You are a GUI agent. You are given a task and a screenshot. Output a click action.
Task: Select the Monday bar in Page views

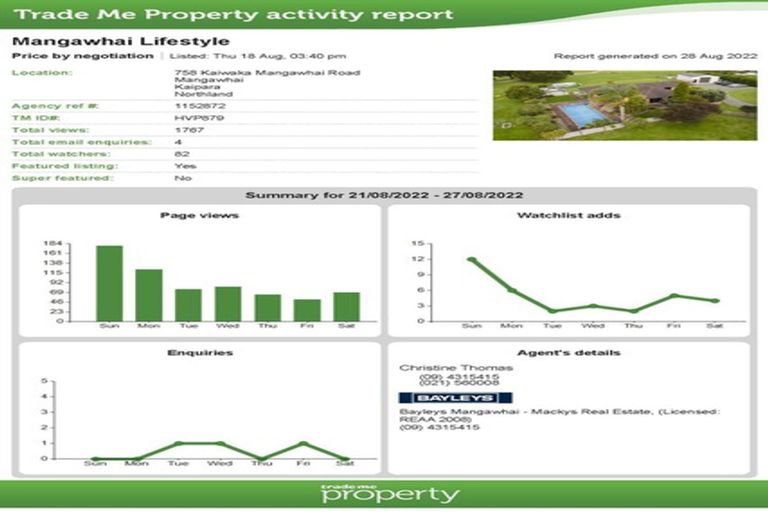149,295
